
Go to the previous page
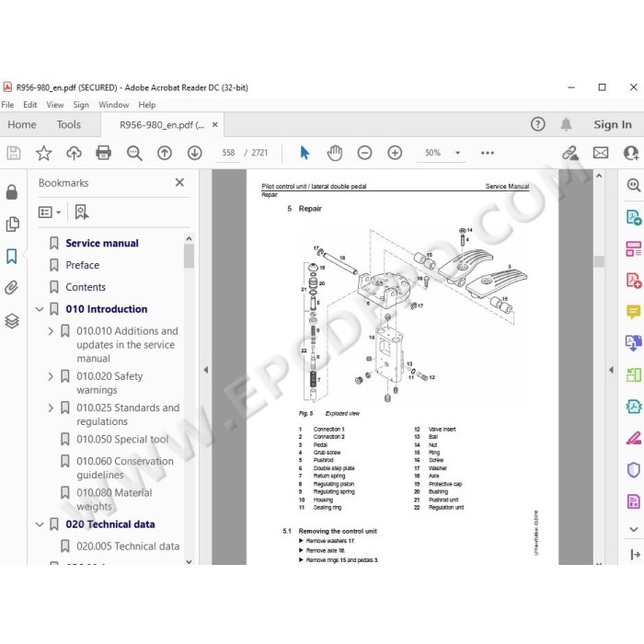click(x=165, y=153)
